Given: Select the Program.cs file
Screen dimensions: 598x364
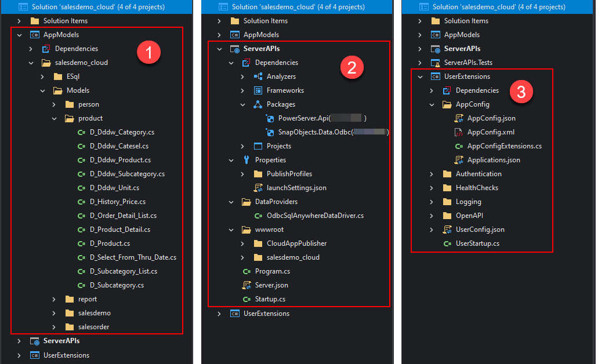Looking at the screenshot, I should 272,271.
